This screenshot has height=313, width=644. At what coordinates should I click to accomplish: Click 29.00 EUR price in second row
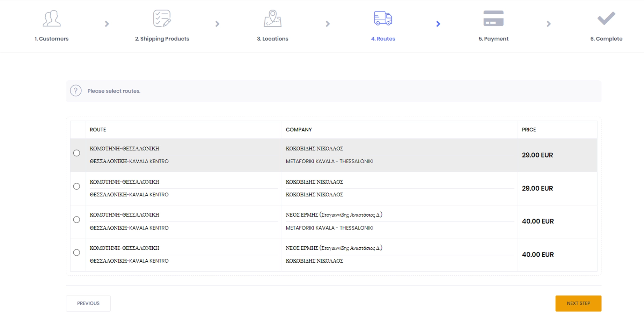coord(537,188)
